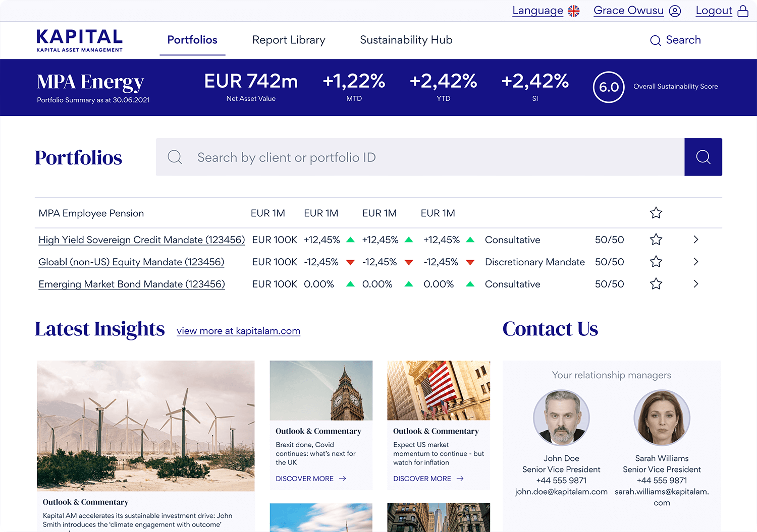Screen dimensions: 757x532
Task: Expand the Global Equity Mandate row chevron
Action: tap(695, 262)
